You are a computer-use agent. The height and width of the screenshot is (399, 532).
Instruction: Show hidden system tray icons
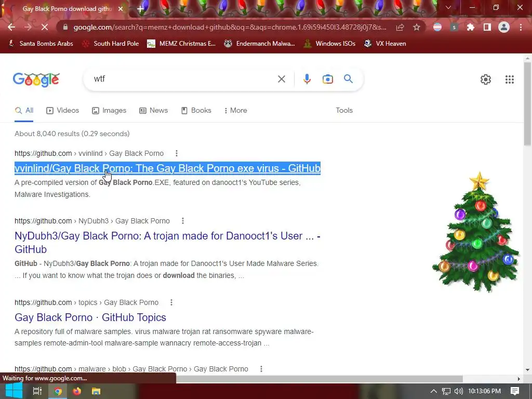(434, 391)
